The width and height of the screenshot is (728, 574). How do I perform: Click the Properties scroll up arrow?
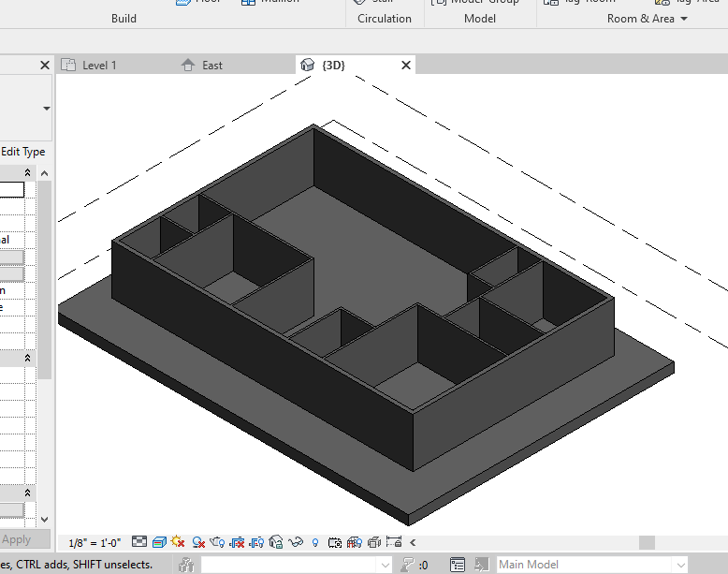click(x=45, y=173)
